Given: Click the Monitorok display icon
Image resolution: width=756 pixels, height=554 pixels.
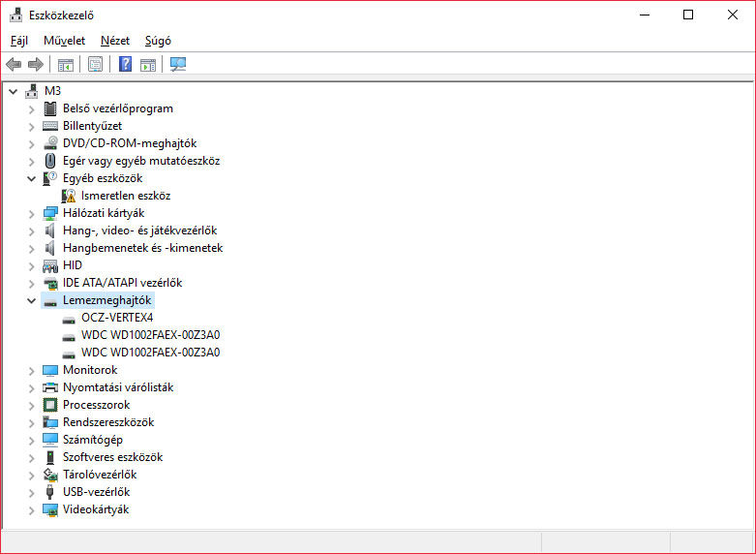Looking at the screenshot, I should pyautogui.click(x=50, y=370).
